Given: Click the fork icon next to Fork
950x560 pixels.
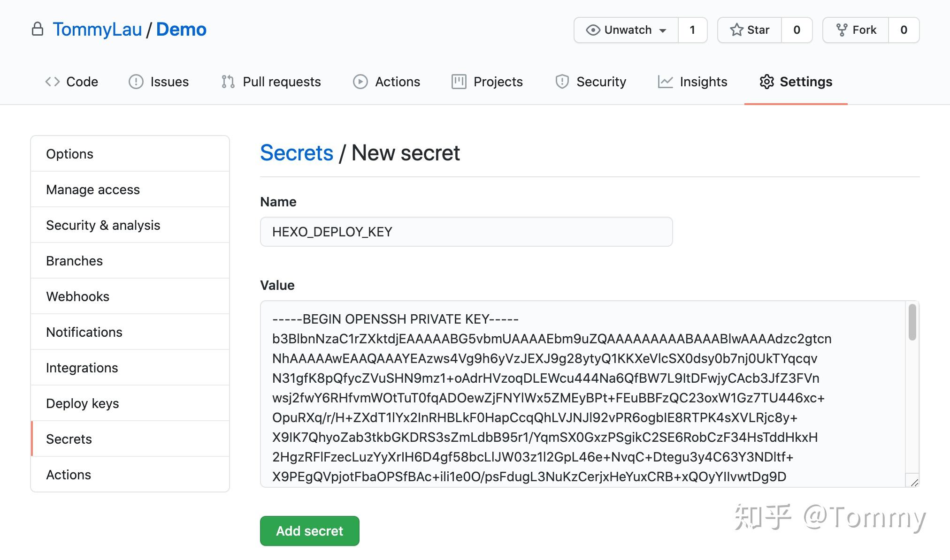Looking at the screenshot, I should [x=842, y=30].
